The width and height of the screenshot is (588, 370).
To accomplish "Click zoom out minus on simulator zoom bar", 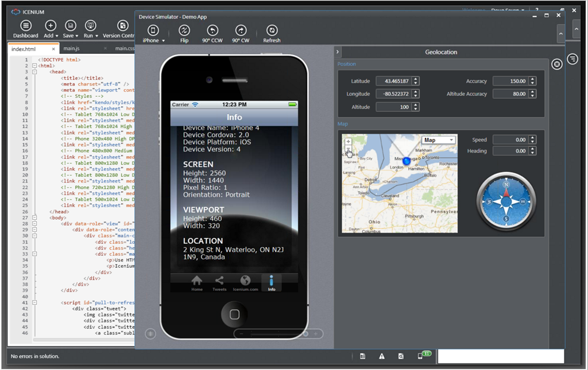I will [x=242, y=334].
